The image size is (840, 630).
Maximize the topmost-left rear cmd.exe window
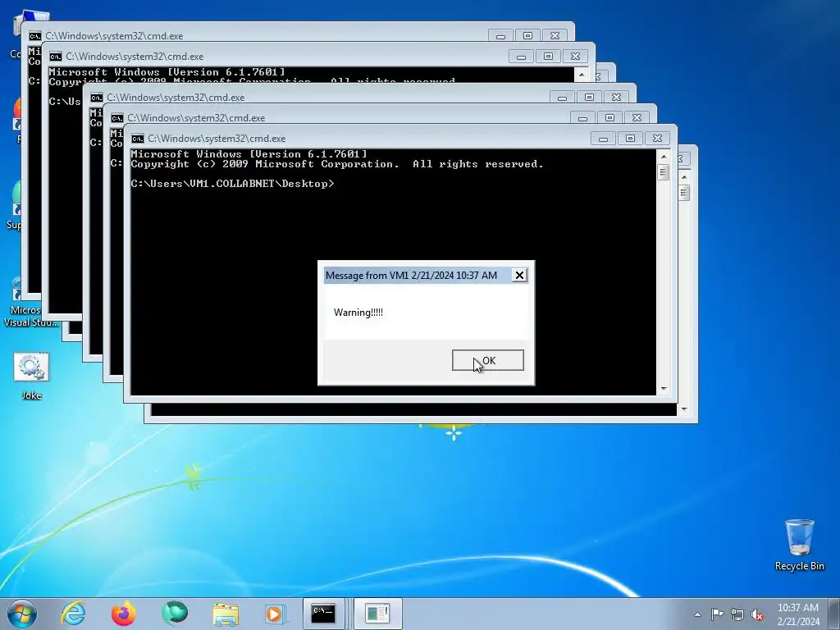pyautogui.click(x=527, y=36)
